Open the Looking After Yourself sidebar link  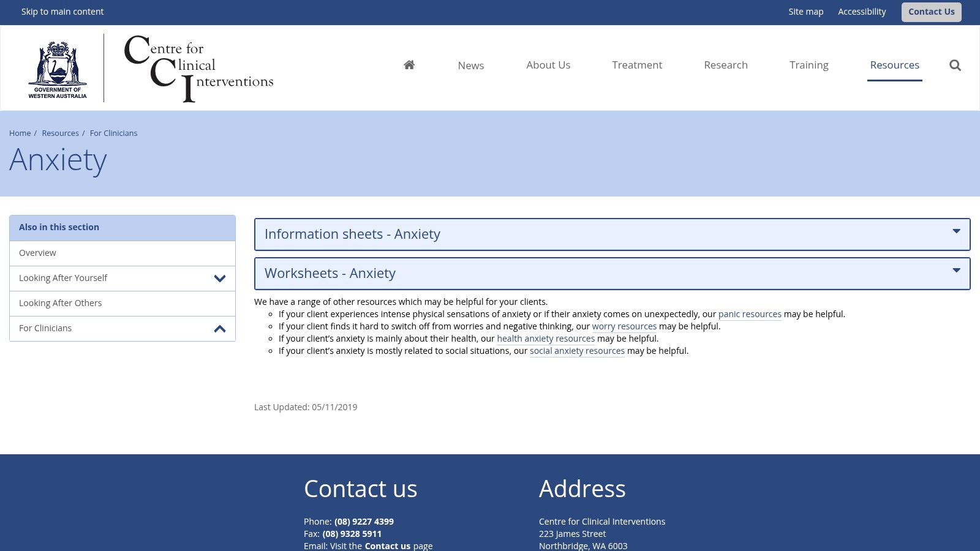pos(63,278)
